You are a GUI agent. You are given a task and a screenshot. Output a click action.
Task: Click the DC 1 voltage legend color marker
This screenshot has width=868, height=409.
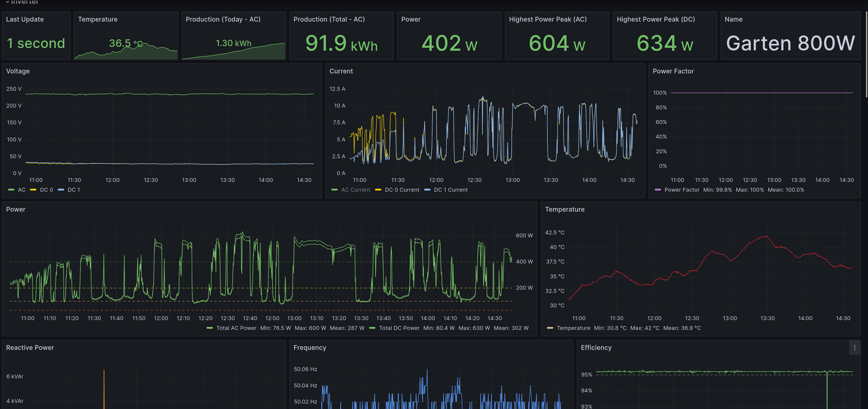(x=61, y=190)
